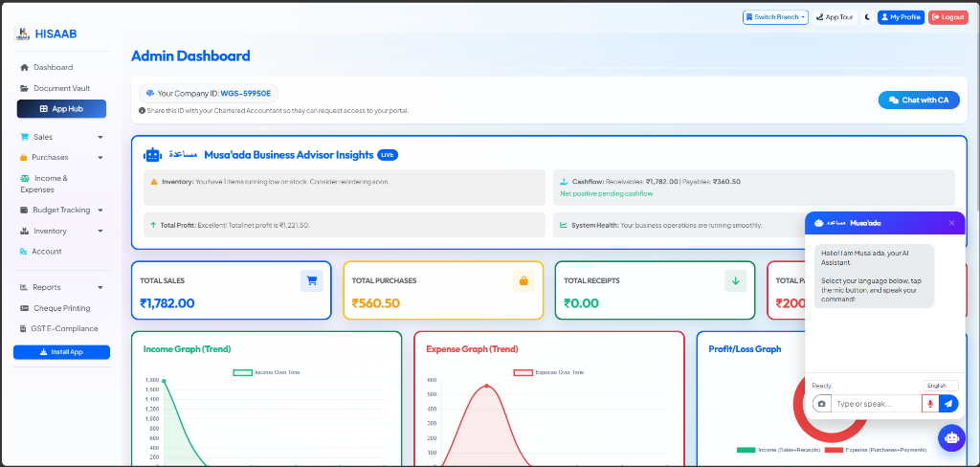This screenshot has width=980, height=467.
Task: Click the camera icon in chat input
Action: (821, 404)
